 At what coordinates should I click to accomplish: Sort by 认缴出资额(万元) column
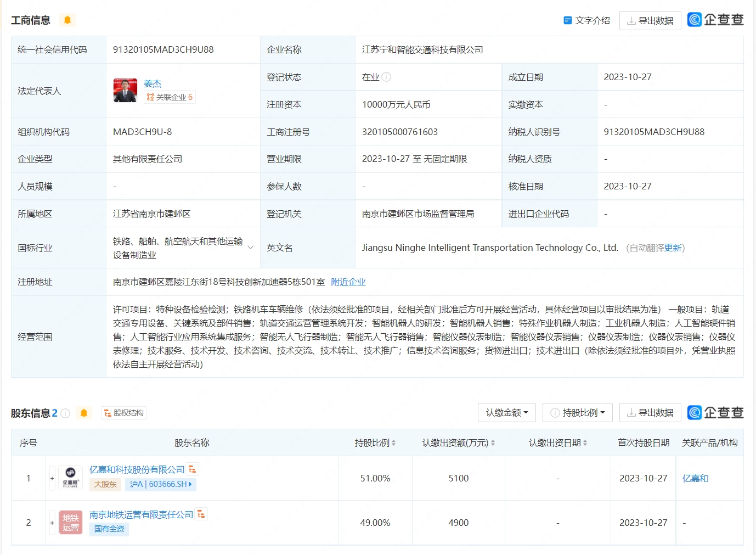point(459,443)
